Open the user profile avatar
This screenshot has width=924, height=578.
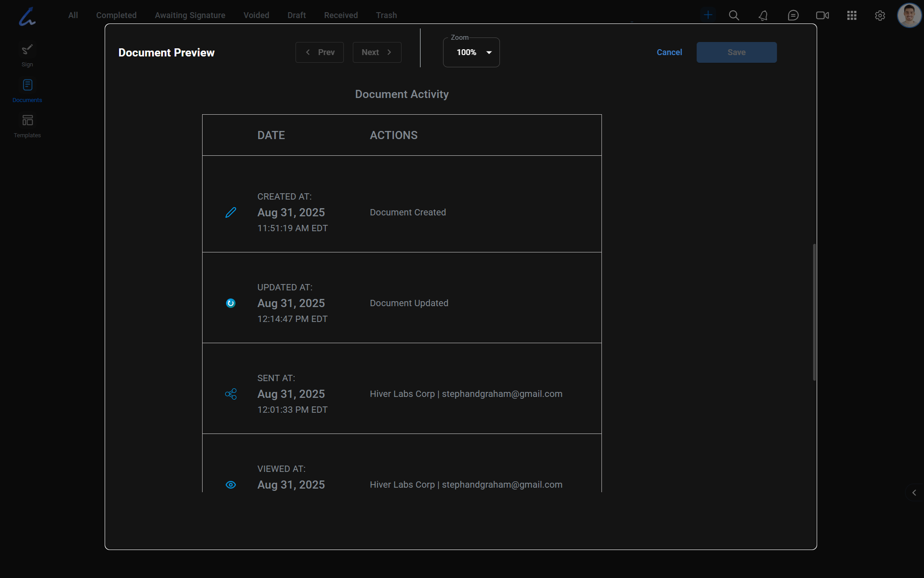[x=909, y=15]
